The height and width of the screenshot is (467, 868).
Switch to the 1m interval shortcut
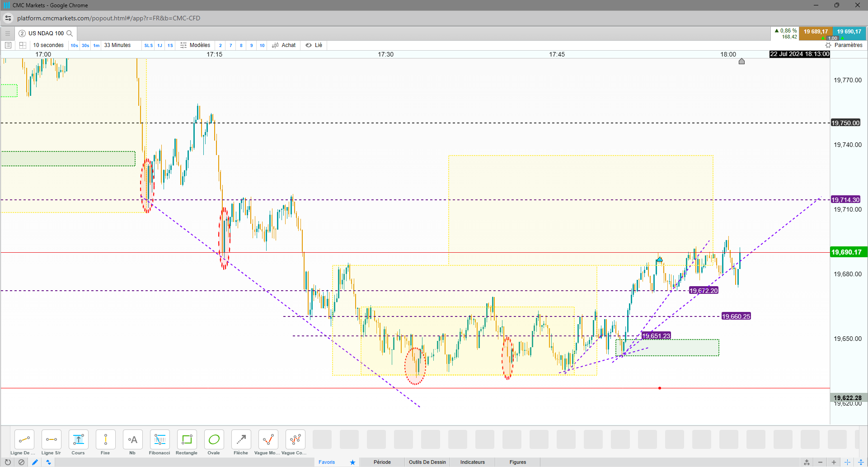pos(96,45)
